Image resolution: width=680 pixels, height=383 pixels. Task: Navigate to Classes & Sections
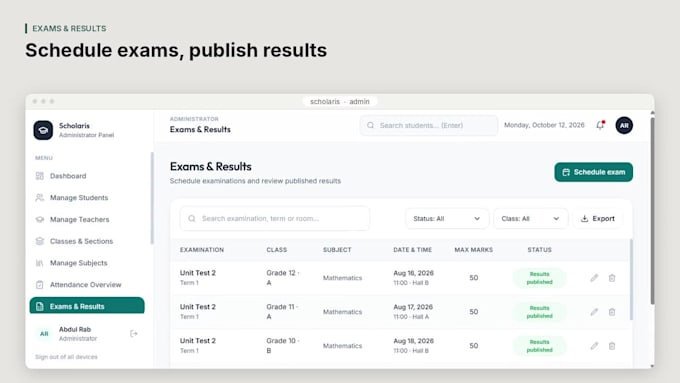click(87, 241)
